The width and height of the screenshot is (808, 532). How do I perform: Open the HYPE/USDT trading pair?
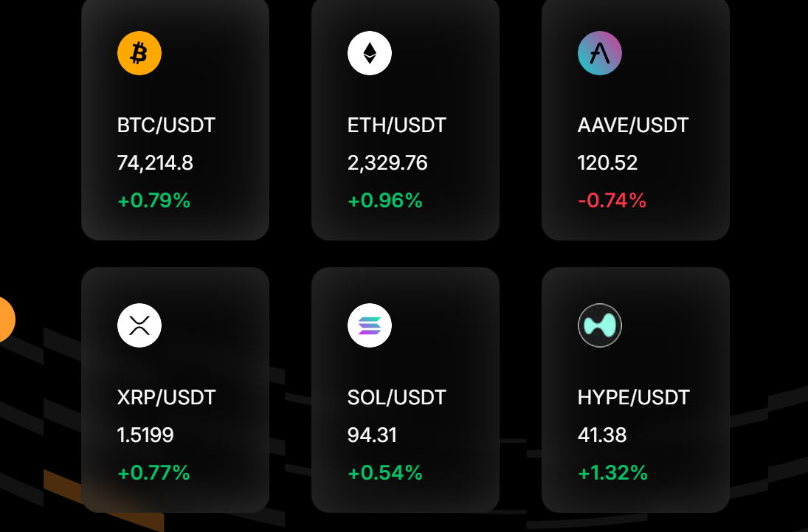point(632,396)
